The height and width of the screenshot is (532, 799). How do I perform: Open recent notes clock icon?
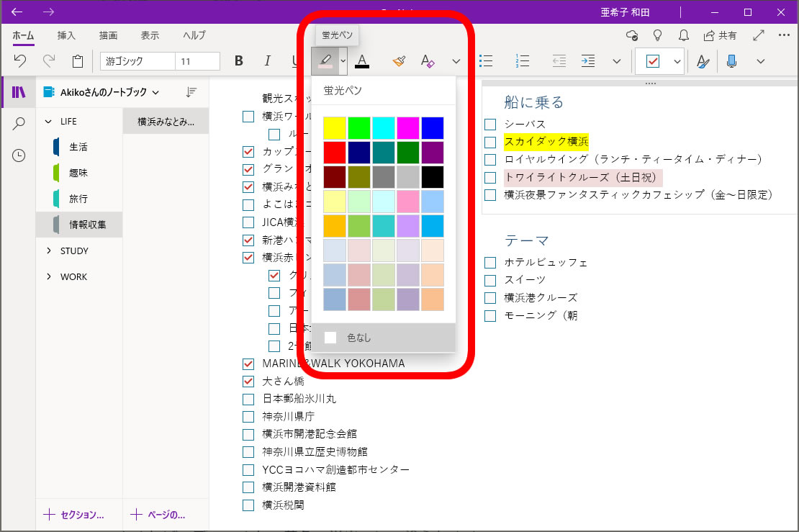[x=19, y=155]
